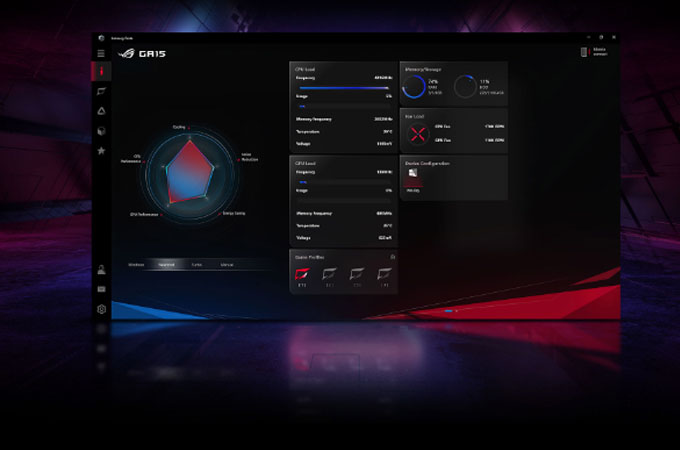The height and width of the screenshot is (450, 680).
Task: Click the GA15 model name text
Action: [x=152, y=54]
